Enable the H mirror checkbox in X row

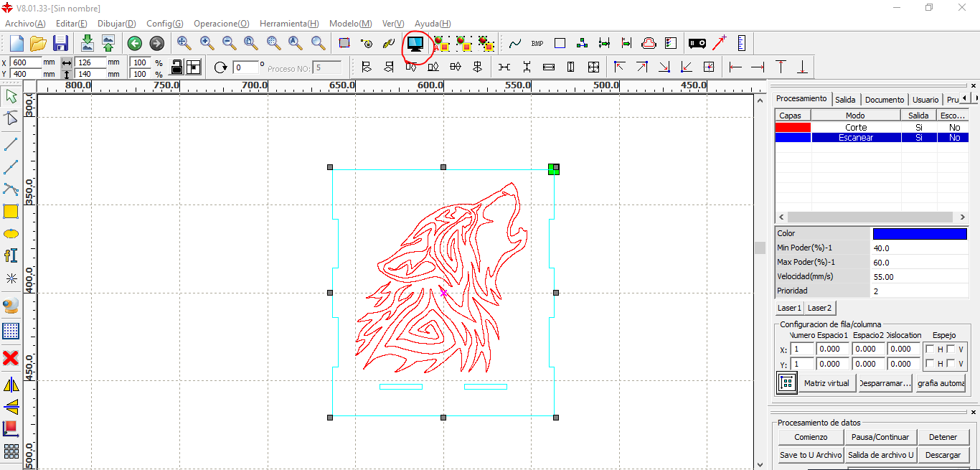point(930,349)
